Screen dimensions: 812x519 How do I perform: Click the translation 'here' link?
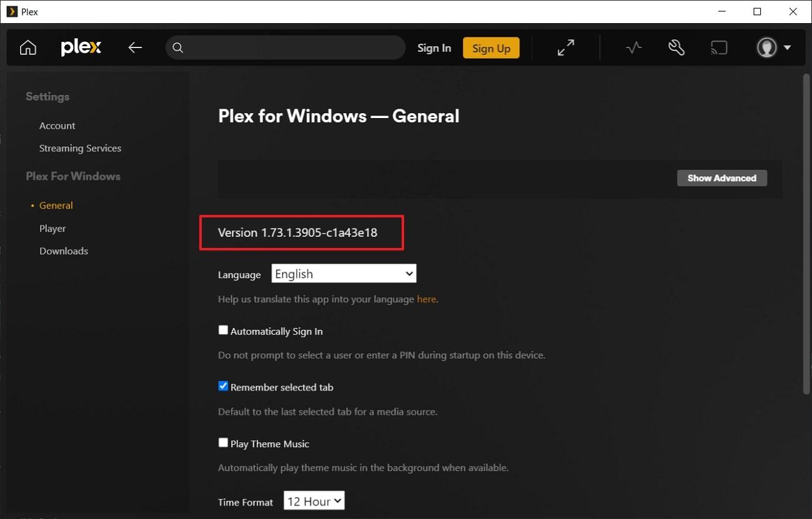click(426, 299)
